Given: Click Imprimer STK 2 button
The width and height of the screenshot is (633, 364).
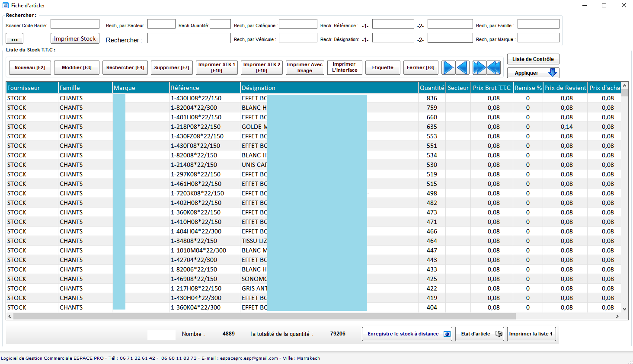Looking at the screenshot, I should point(262,68).
